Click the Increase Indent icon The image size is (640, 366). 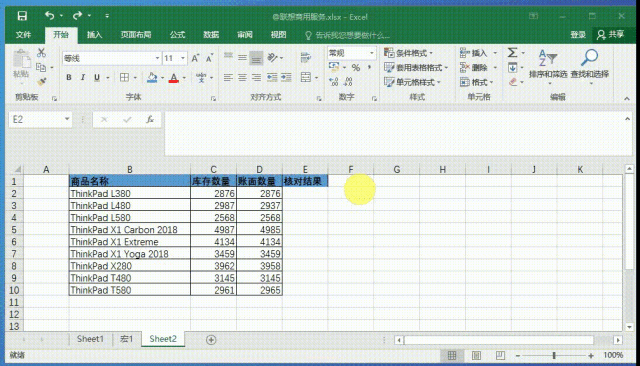pyautogui.click(x=287, y=78)
